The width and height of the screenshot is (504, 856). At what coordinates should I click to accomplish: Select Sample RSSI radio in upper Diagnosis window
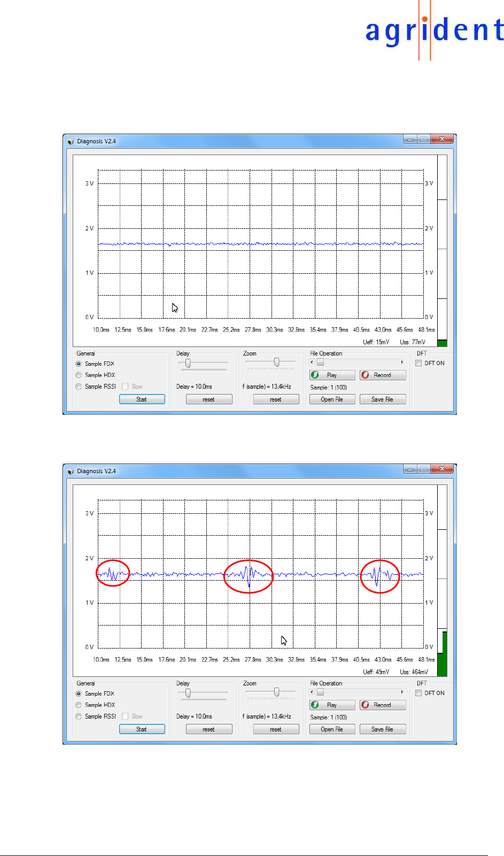click(x=79, y=387)
